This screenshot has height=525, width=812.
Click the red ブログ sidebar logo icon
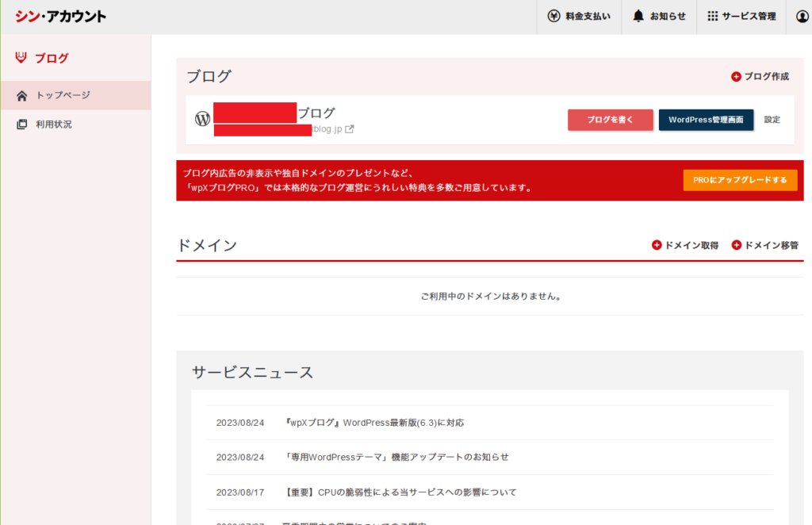[x=21, y=57]
